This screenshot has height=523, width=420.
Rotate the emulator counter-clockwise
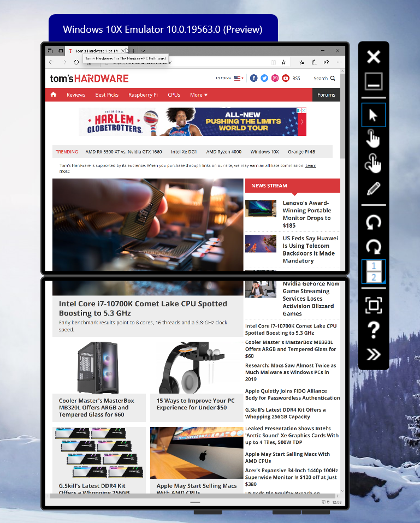tap(373, 223)
